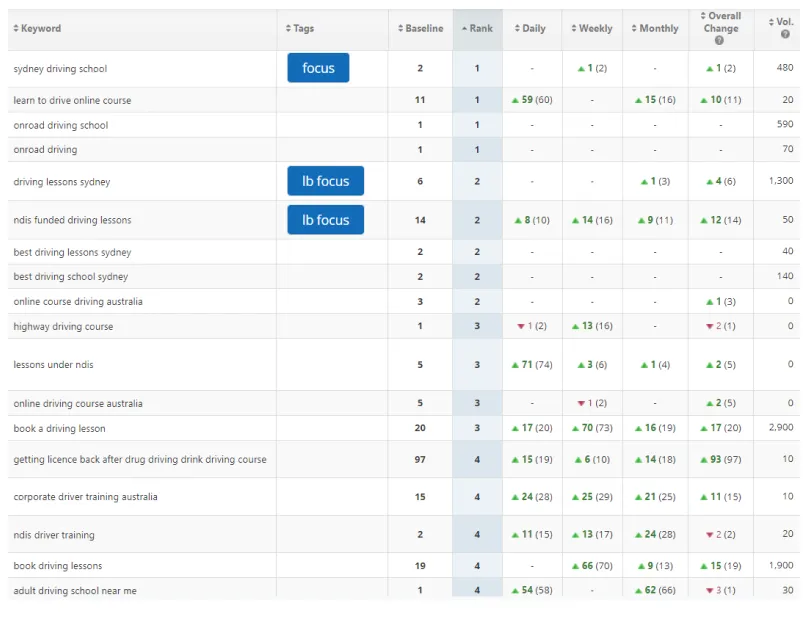Select keyword 'best driving school sydney'

pos(71,276)
